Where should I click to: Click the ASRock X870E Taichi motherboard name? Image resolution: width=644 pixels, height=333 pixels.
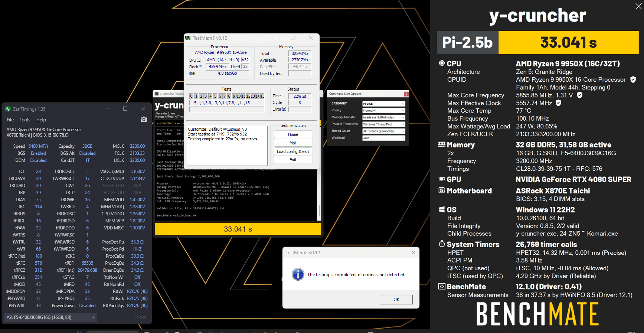pyautogui.click(x=553, y=190)
